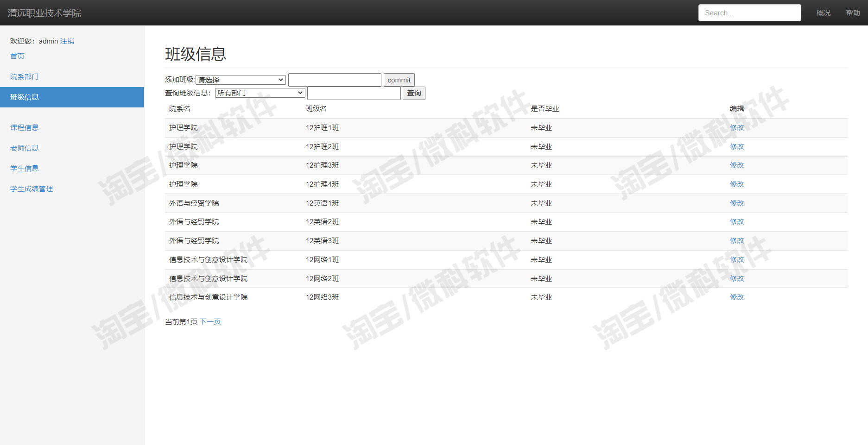This screenshot has width=868, height=445.
Task: Click 修改 for class 12英语3班
Action: [737, 241]
